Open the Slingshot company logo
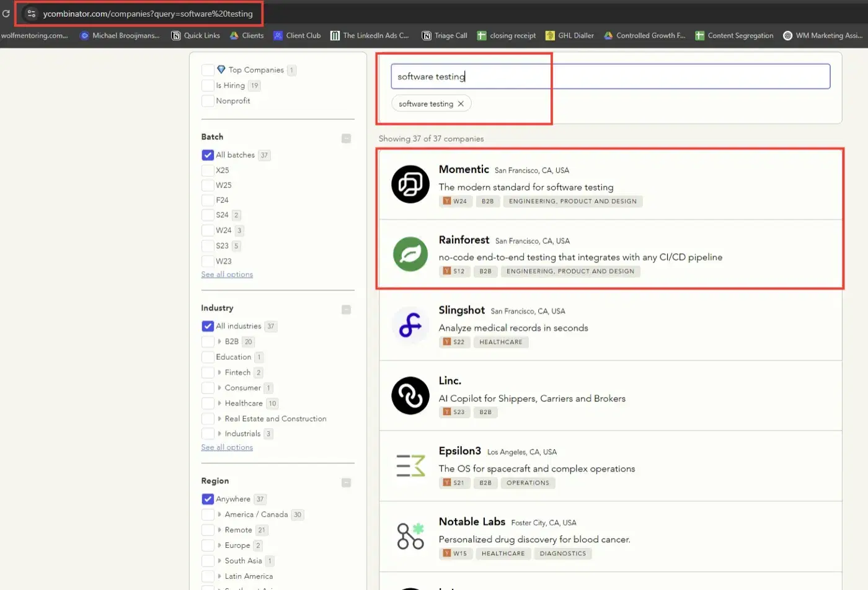 [x=410, y=325]
